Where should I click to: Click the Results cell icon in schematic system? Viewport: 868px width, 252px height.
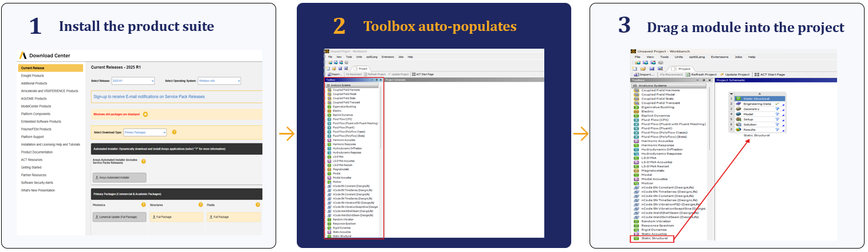tap(738, 129)
